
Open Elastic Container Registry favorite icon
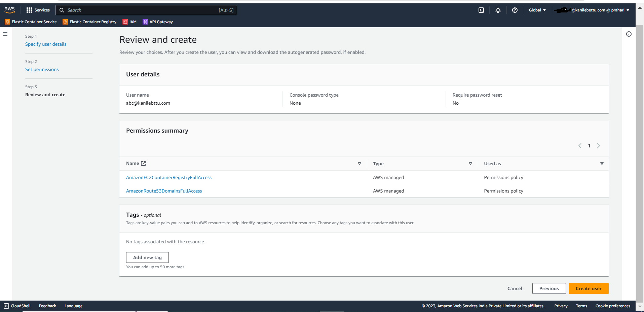tap(65, 22)
